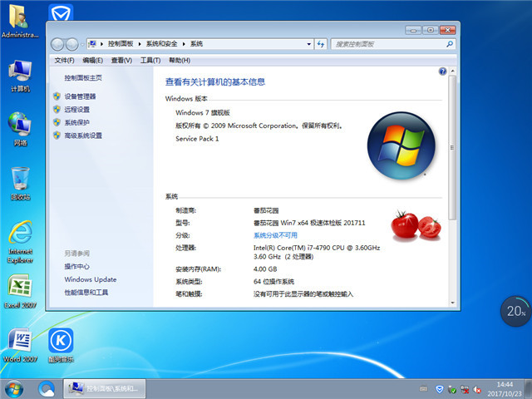The image size is (532, 399).
Task: Click the keyboard input method tray icon
Action: pyautogui.click(x=423, y=389)
